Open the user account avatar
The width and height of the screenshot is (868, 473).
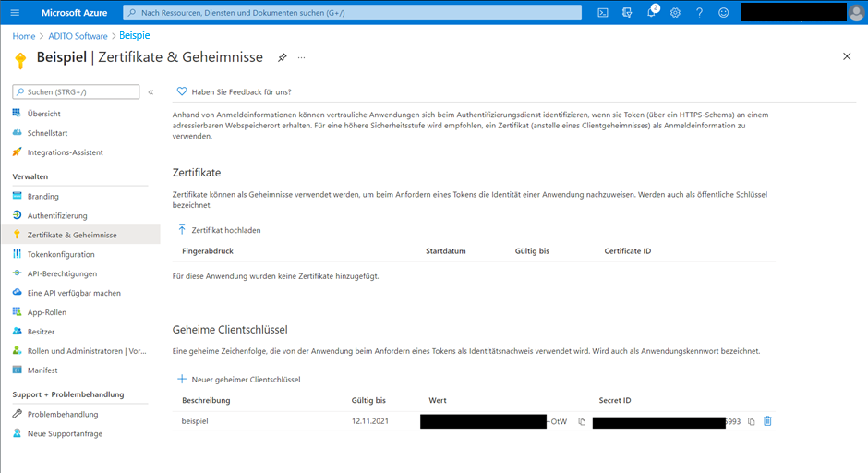856,13
